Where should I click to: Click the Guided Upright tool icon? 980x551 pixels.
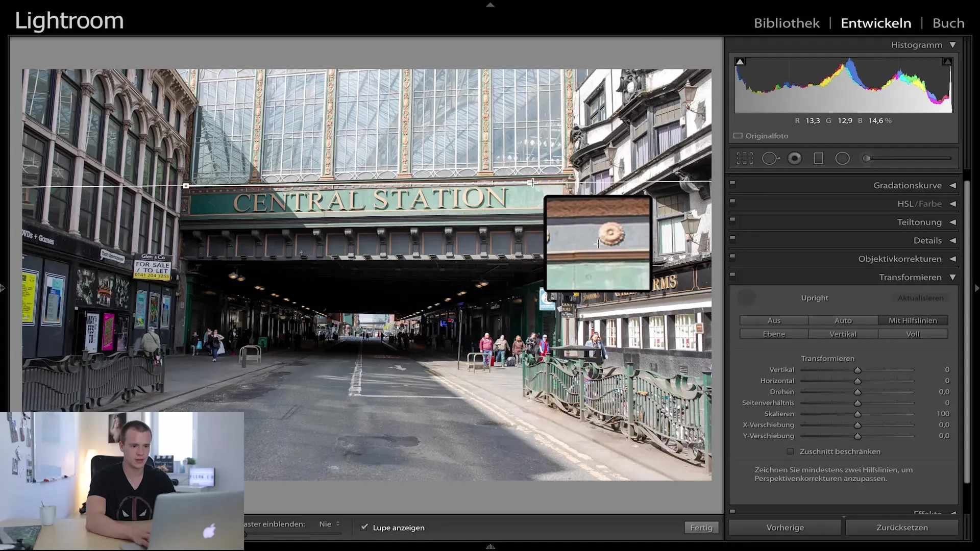(747, 298)
